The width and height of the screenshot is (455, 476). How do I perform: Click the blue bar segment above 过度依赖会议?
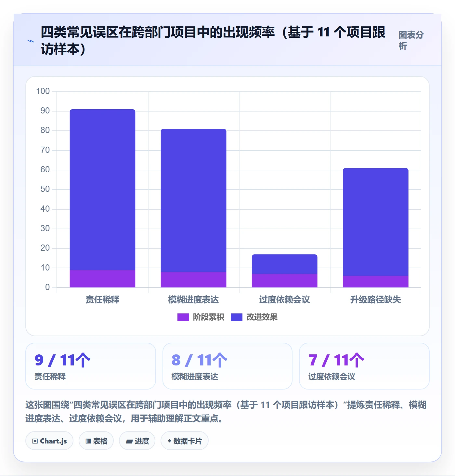pos(285,264)
